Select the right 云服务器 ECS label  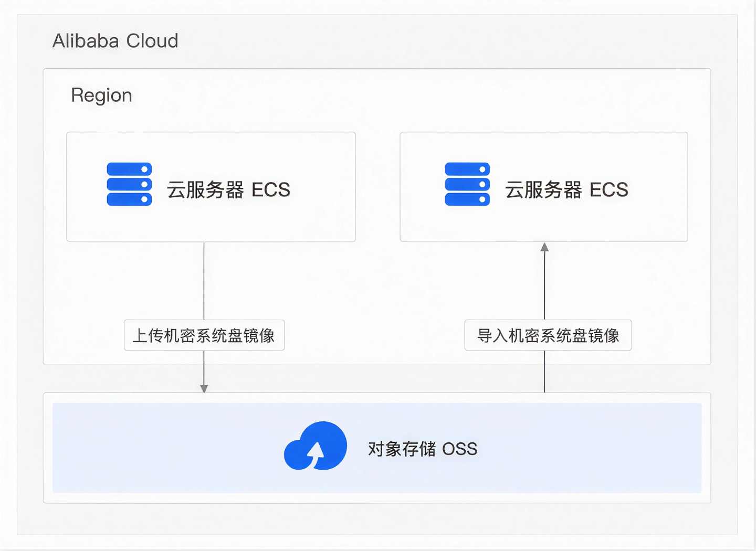pyautogui.click(x=566, y=190)
